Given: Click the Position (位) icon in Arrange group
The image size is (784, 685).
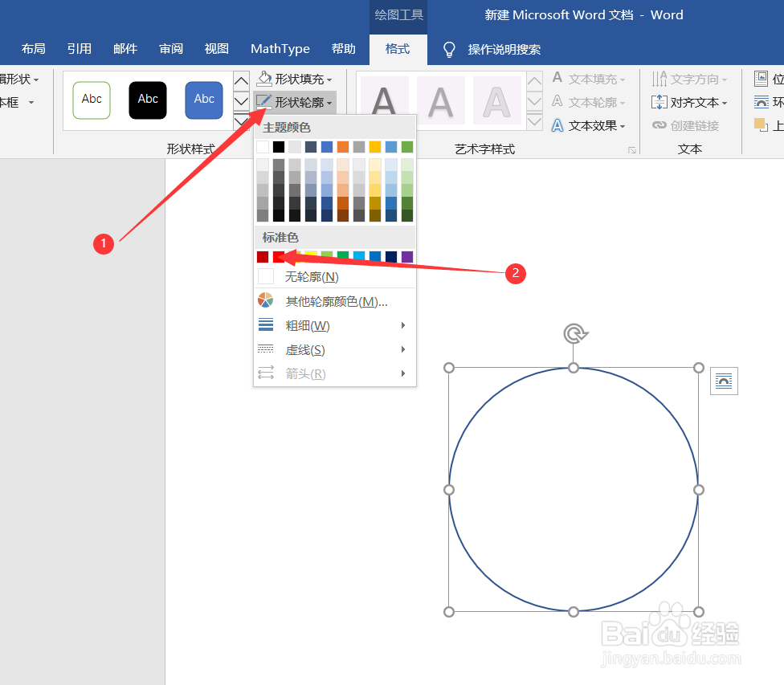Looking at the screenshot, I should (761, 79).
